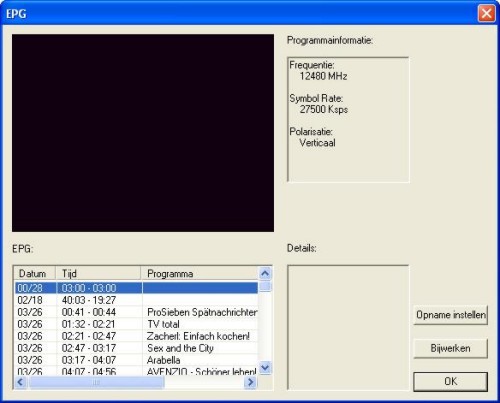This screenshot has width=500, height=403.
Task: Click the horizontal scroll left arrow
Action: coord(20,382)
